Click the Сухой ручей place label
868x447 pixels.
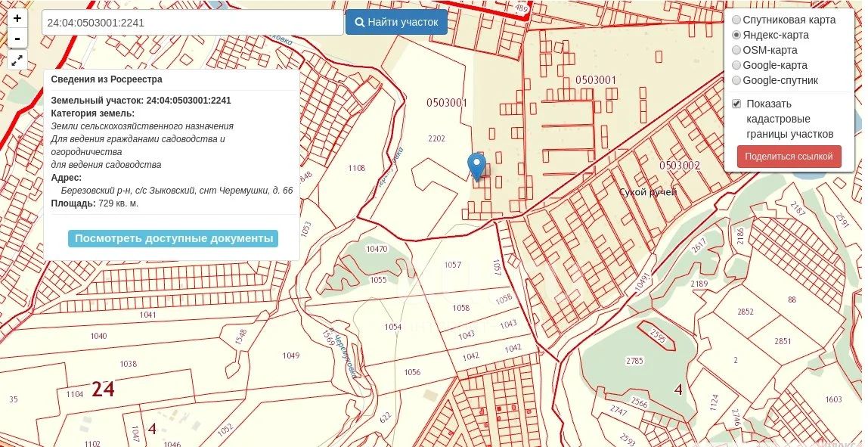[x=648, y=192]
